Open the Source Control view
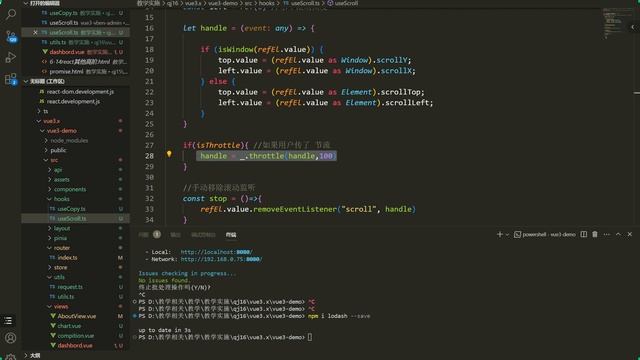 click(x=11, y=36)
